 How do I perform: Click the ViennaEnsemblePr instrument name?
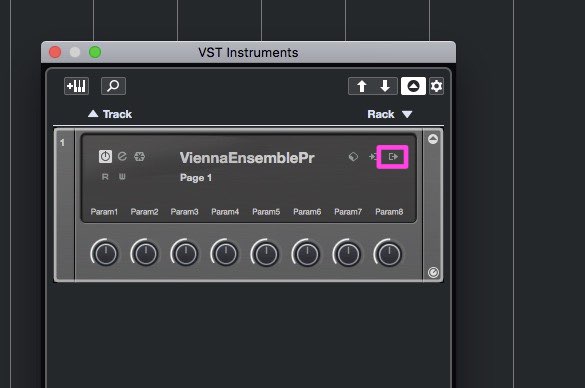[x=247, y=157]
